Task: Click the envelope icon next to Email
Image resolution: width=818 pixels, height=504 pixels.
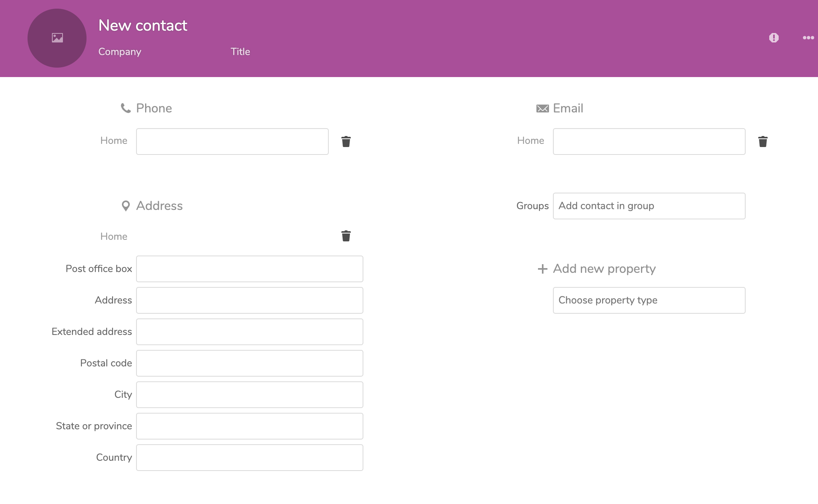Action: point(542,109)
